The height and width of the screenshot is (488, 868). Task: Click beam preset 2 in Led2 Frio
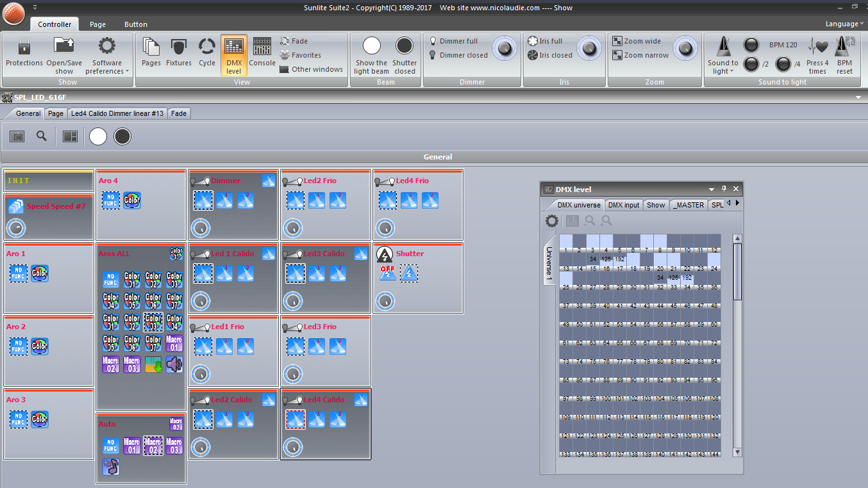click(338, 200)
